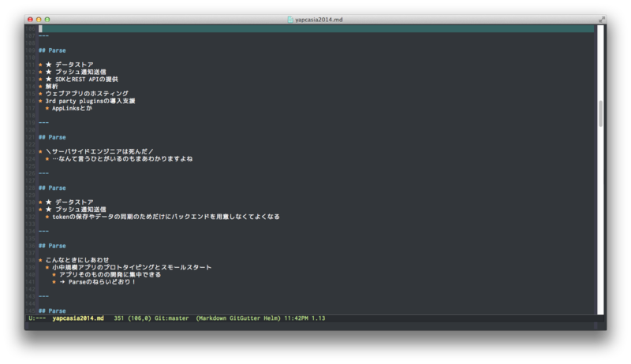Viewport: 631px width, 364px height.
Task: Close the Emacs window with red button
Action: (30, 19)
